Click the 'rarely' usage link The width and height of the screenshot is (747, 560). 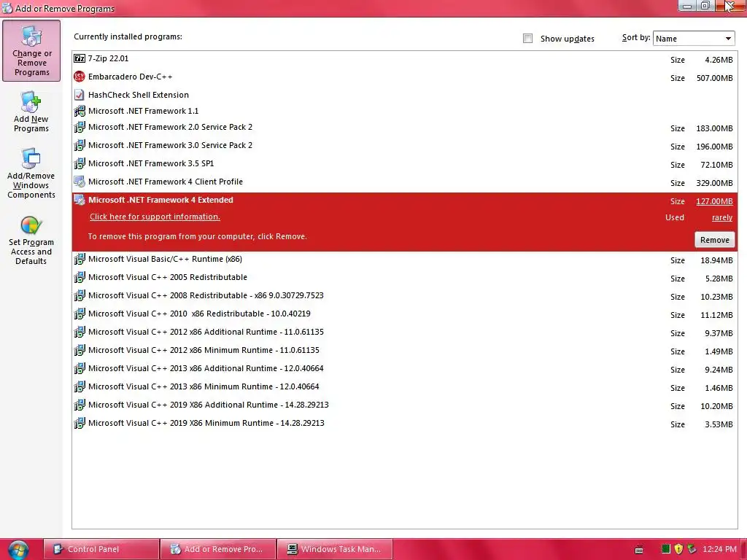[721, 217]
